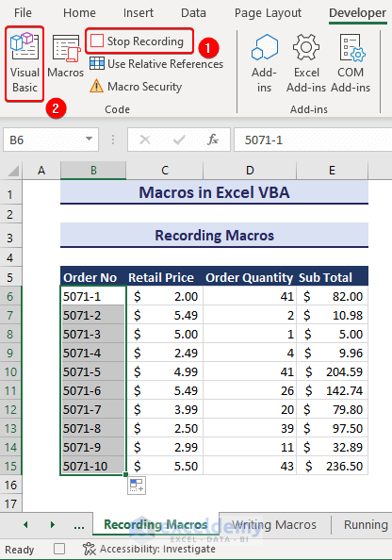392x560 pixels.
Task: Click the formula bar showing 5071-1
Action: pyautogui.click(x=313, y=140)
